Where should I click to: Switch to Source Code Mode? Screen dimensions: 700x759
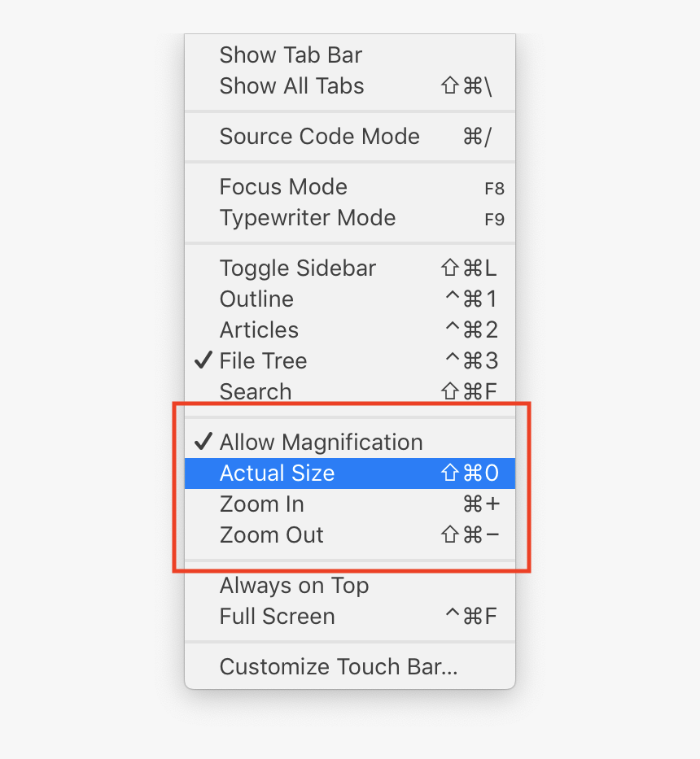pyautogui.click(x=319, y=137)
